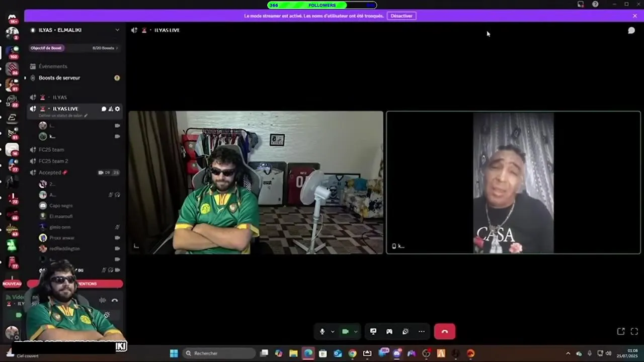The image size is (644, 362).
Task: Open Discord app on the taskbar
Action: tap(396, 353)
